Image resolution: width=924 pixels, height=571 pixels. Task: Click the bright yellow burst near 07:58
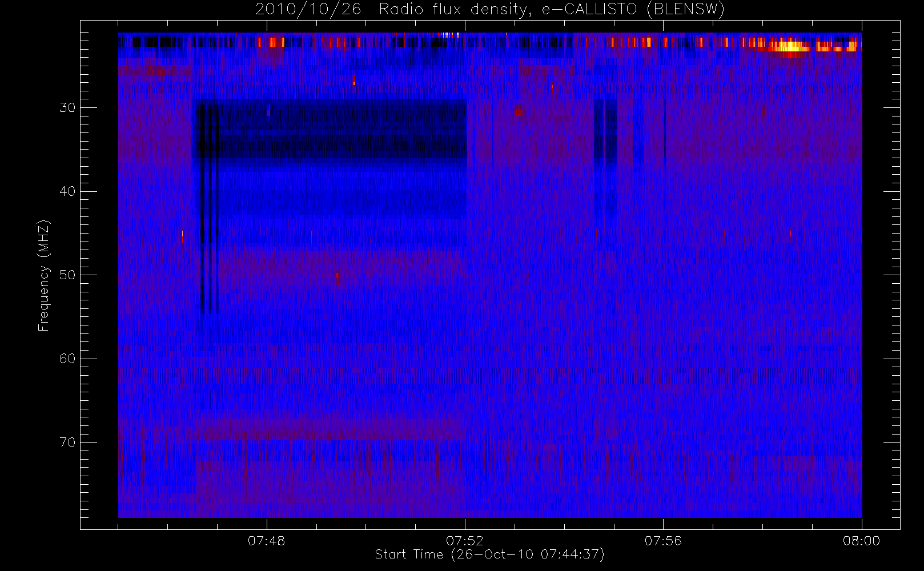point(790,46)
